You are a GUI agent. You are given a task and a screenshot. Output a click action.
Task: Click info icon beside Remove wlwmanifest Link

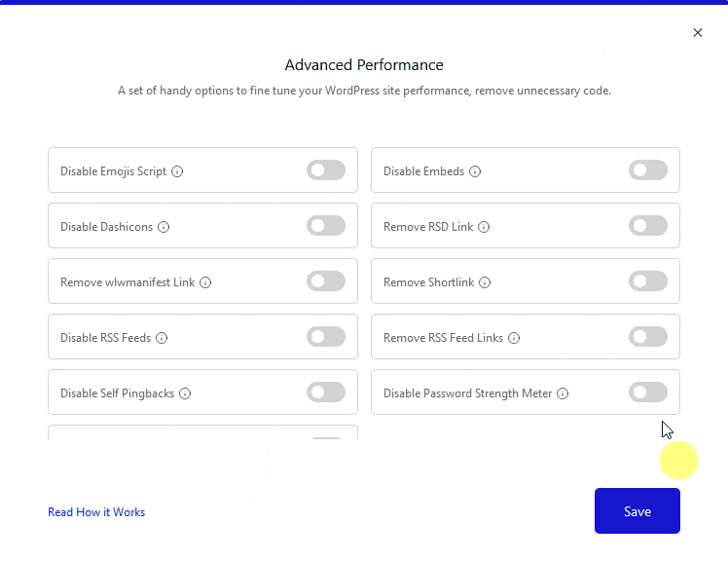[x=205, y=282]
